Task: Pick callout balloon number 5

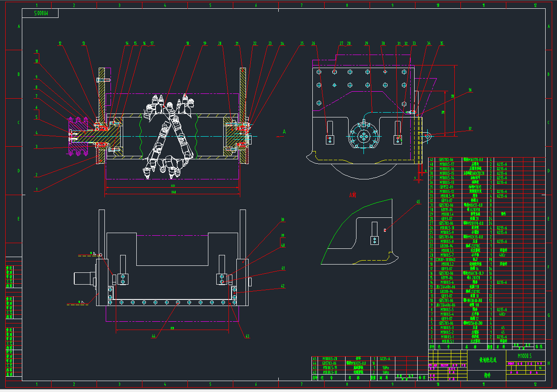Action: pos(37,117)
